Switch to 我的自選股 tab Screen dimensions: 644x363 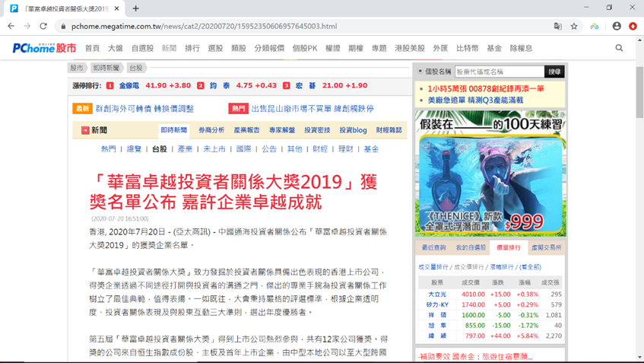tap(471, 247)
